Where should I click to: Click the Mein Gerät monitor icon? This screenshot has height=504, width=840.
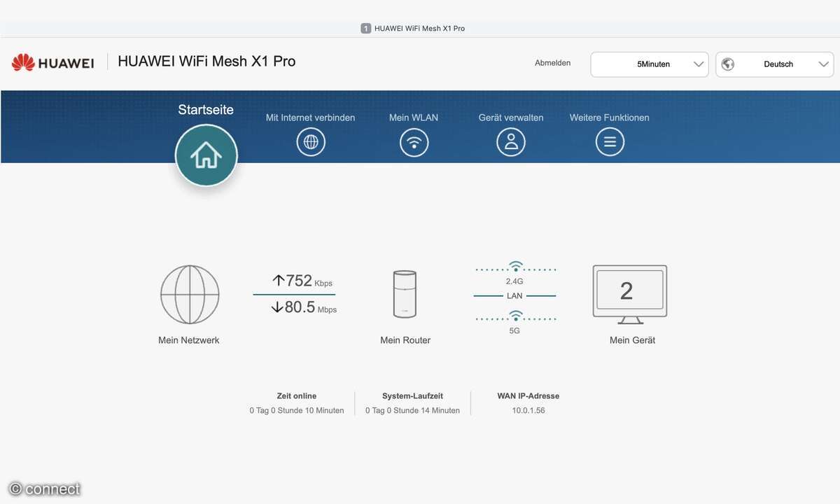pyautogui.click(x=630, y=295)
